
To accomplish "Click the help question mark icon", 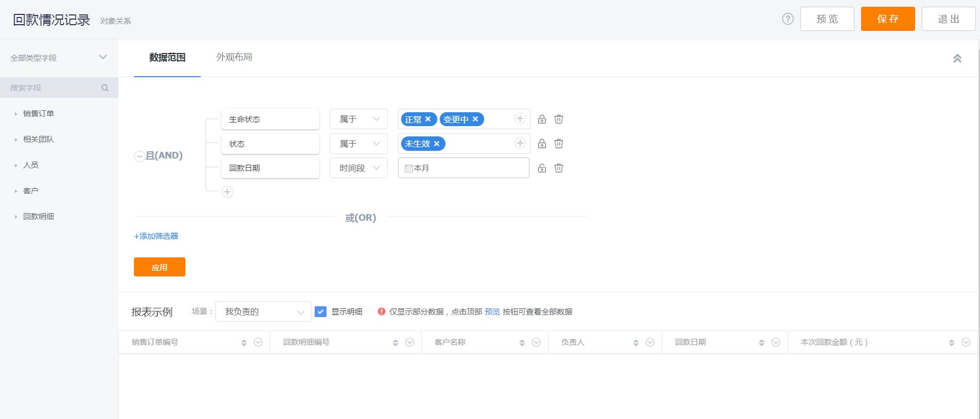I will pos(787,19).
